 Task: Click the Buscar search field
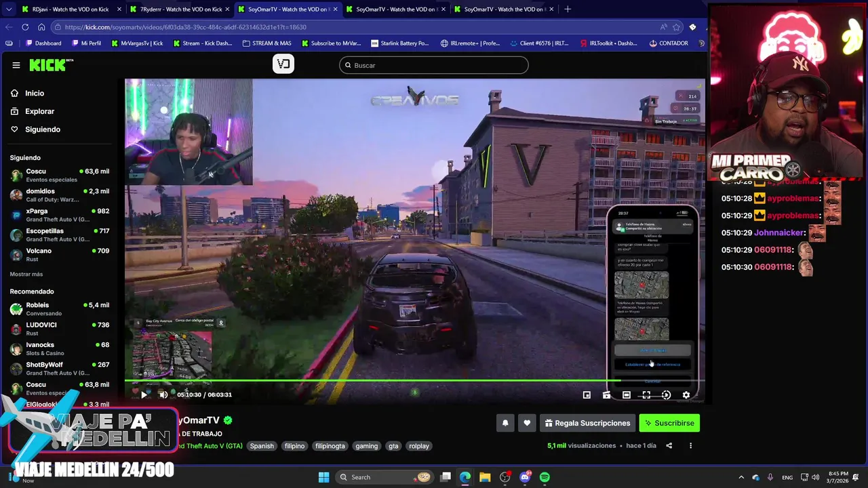(x=434, y=65)
